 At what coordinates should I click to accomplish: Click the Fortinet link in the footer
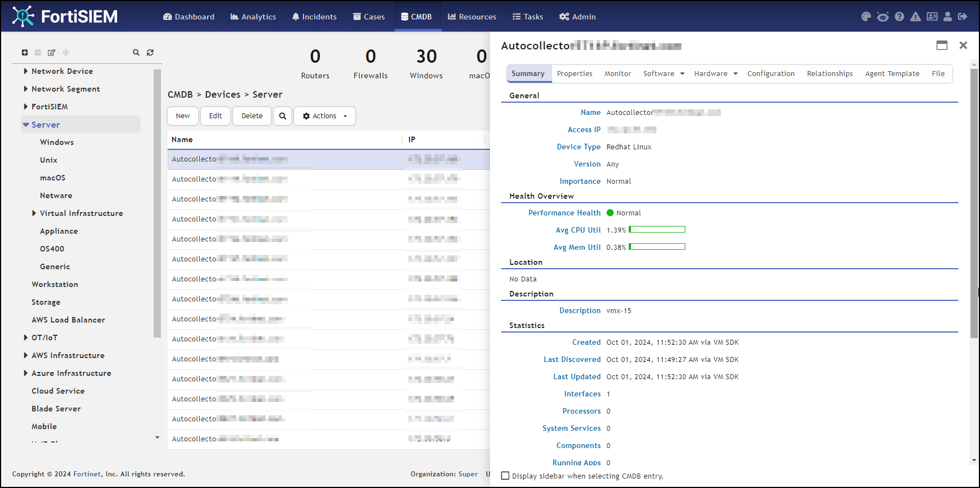pos(87,474)
